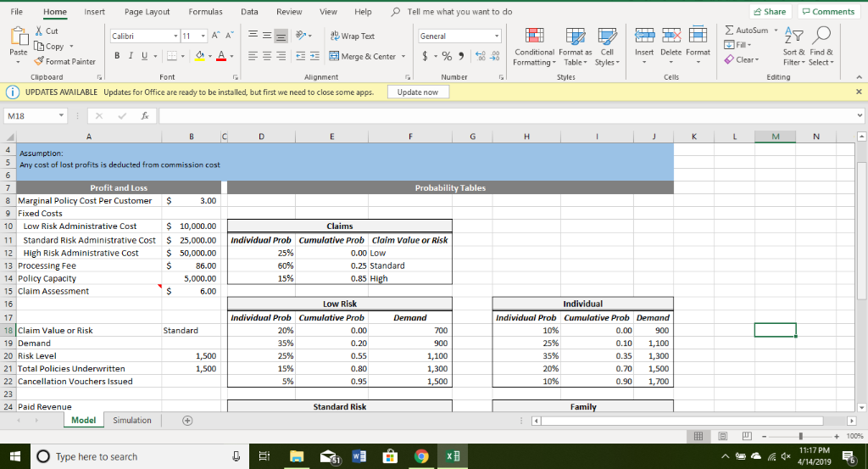Viewport: 868px width, 469px height.
Task: Click the Update now button
Action: (x=418, y=92)
